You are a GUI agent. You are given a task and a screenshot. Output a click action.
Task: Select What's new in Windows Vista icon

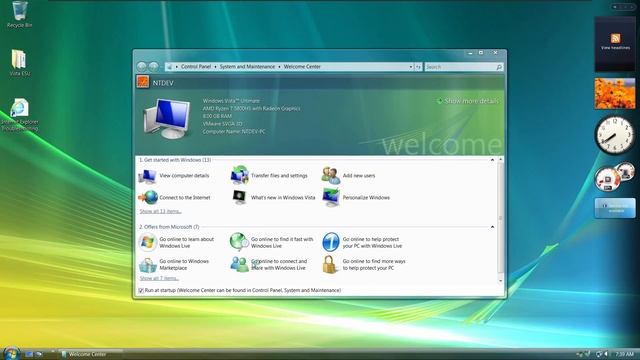[239, 197]
